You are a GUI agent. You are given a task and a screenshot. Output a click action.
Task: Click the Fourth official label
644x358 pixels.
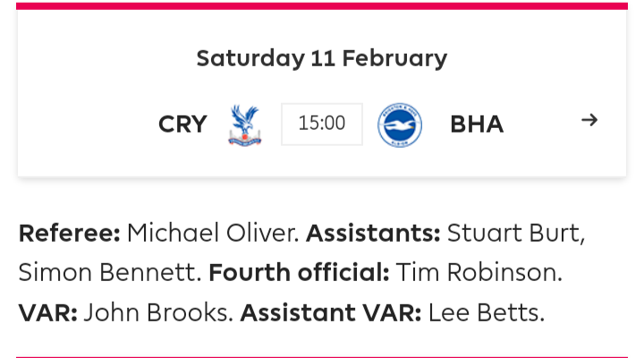pyautogui.click(x=299, y=272)
